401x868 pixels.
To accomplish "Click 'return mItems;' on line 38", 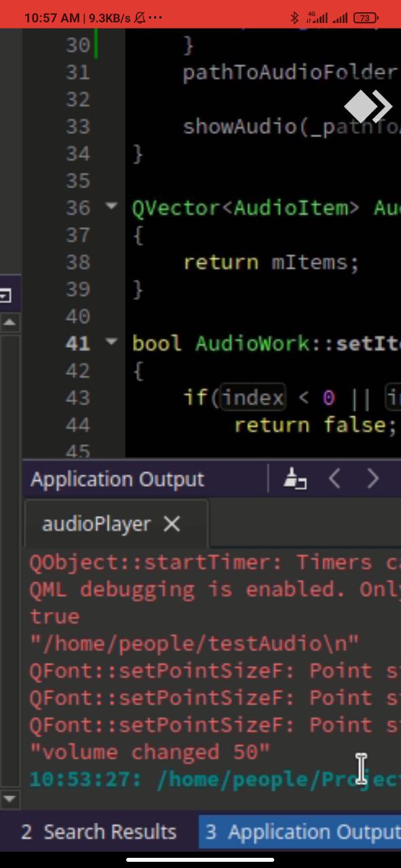I will (x=271, y=262).
